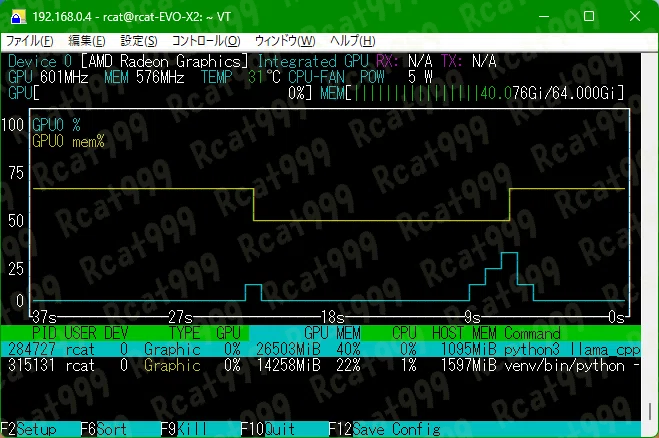This screenshot has height=438, width=659.
Task: Click the 14258MiB GPU memory value
Action: click(289, 365)
